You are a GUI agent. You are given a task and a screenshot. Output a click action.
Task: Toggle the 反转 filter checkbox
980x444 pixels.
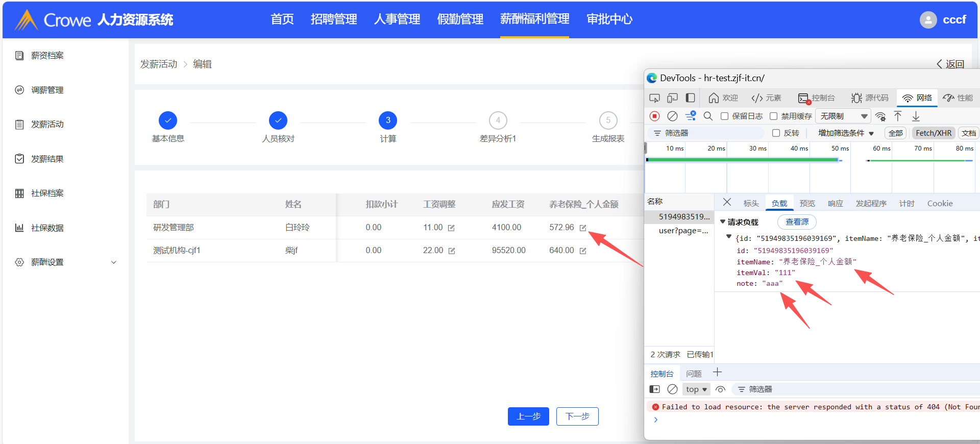(776, 133)
